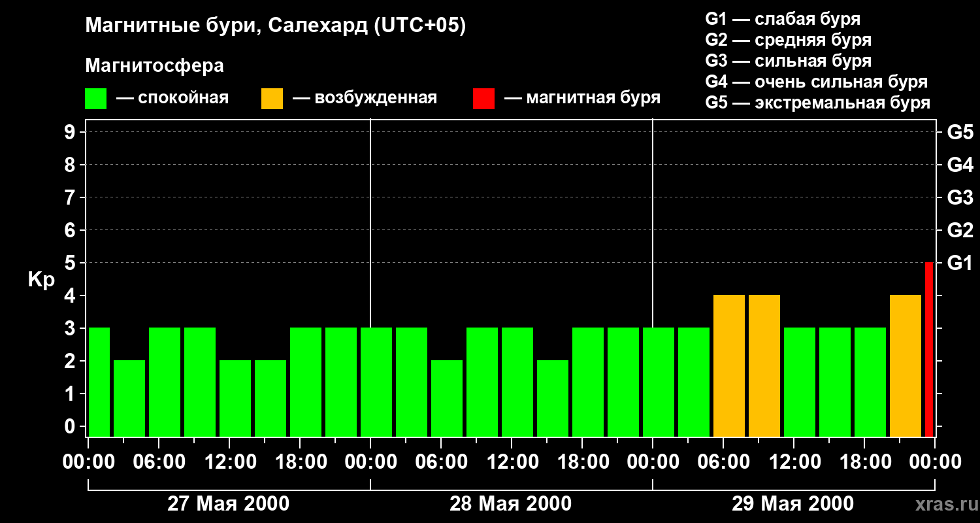Click the '06:00' time label for 29 May
The height and width of the screenshot is (523, 980).
[x=723, y=462]
